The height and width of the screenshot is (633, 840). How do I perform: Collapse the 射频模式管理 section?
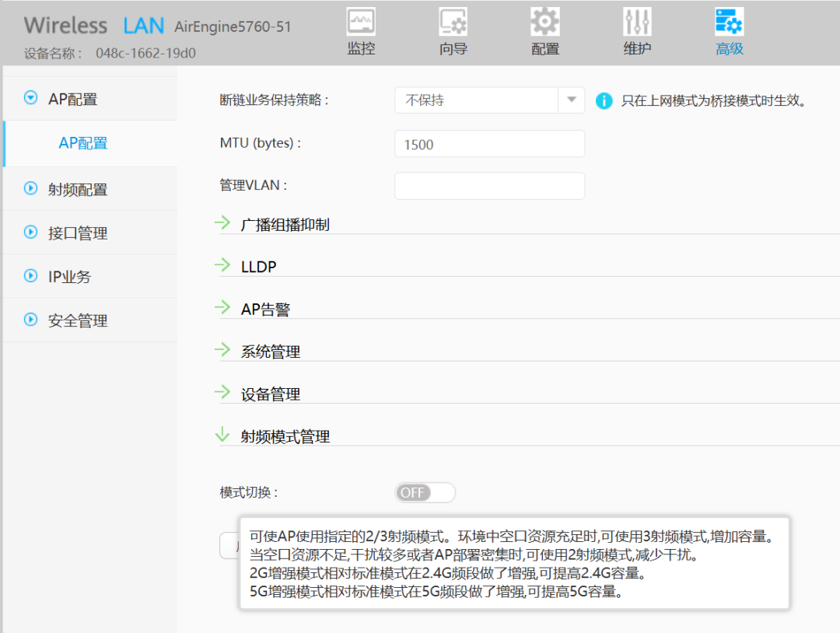pyautogui.click(x=223, y=435)
